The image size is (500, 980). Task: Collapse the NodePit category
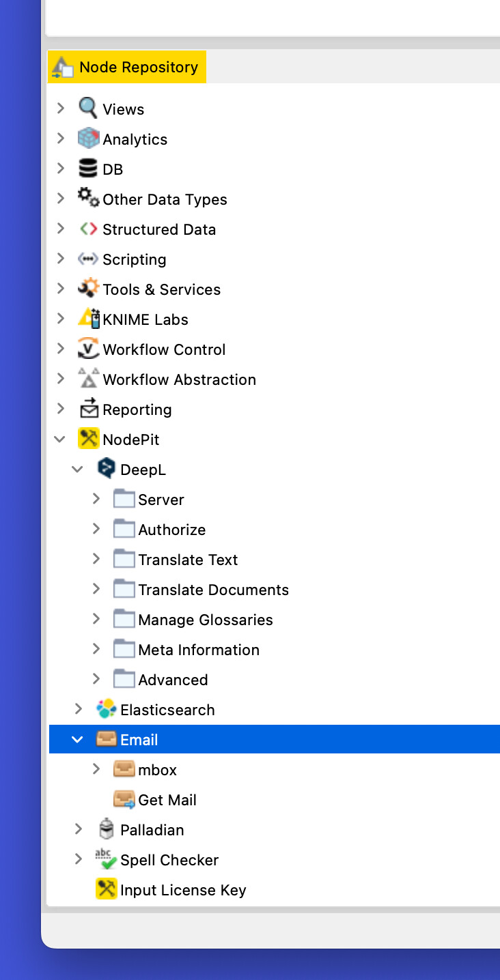(x=60, y=439)
